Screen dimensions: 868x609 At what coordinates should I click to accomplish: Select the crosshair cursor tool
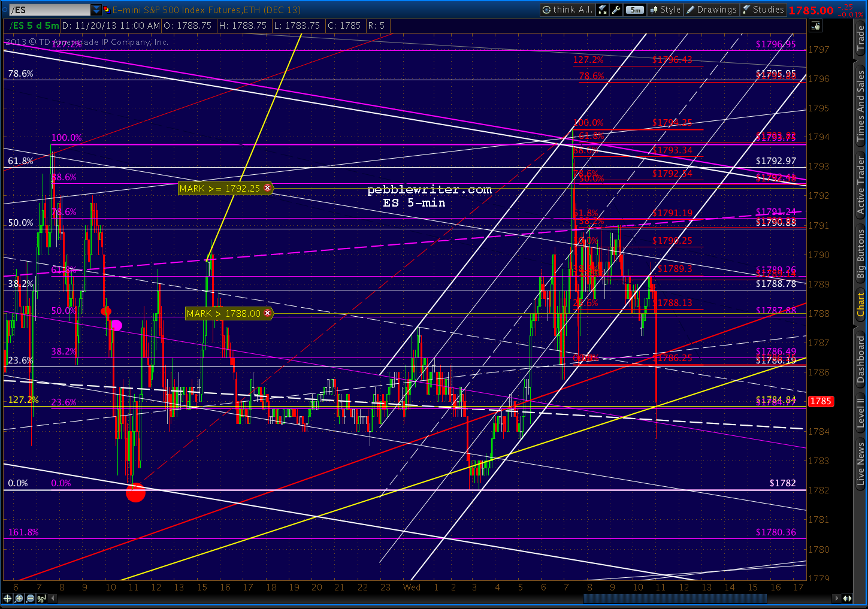point(7,598)
